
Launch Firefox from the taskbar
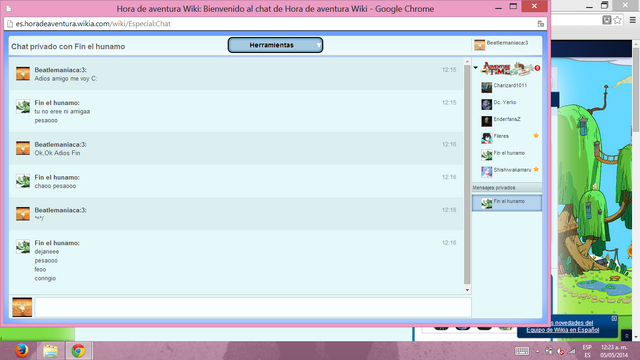21,351
